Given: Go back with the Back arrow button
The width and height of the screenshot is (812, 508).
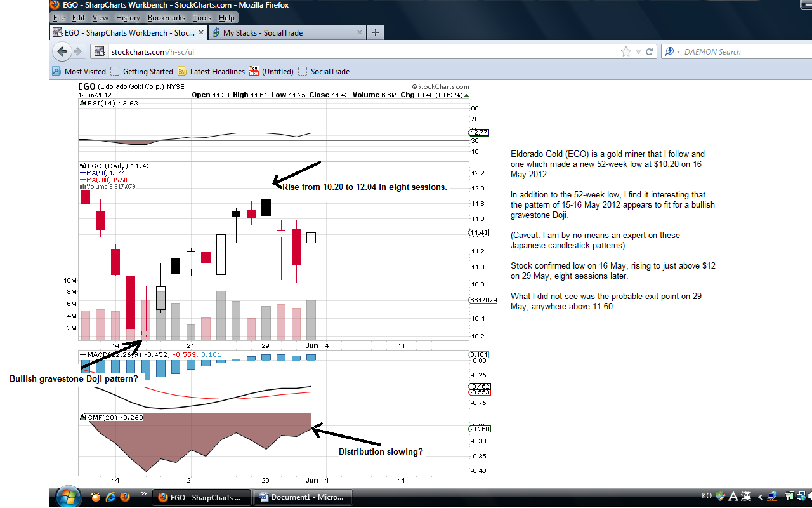Looking at the screenshot, I should tap(62, 52).
